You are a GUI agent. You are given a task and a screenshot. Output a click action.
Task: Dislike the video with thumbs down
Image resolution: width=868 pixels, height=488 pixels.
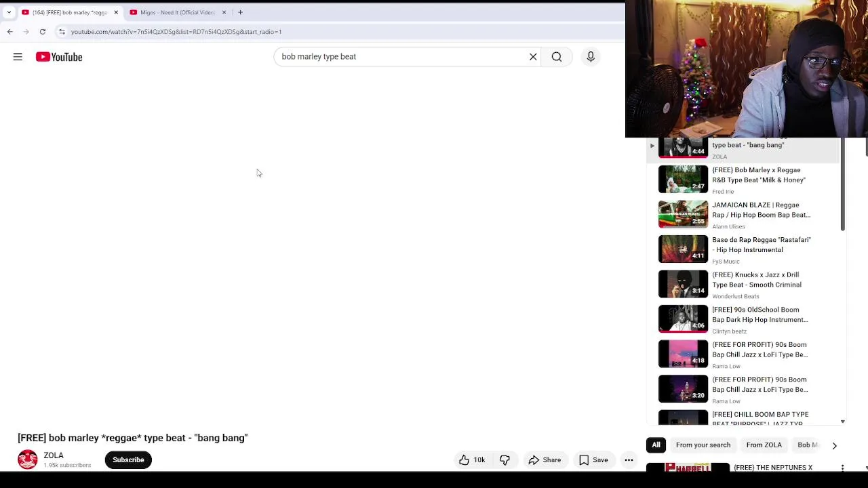click(505, 460)
